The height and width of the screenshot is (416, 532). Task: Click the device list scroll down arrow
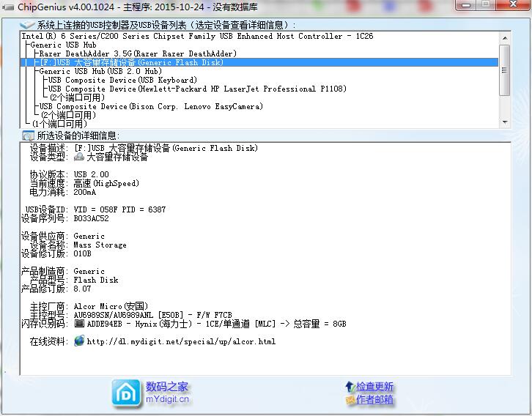[x=505, y=122]
